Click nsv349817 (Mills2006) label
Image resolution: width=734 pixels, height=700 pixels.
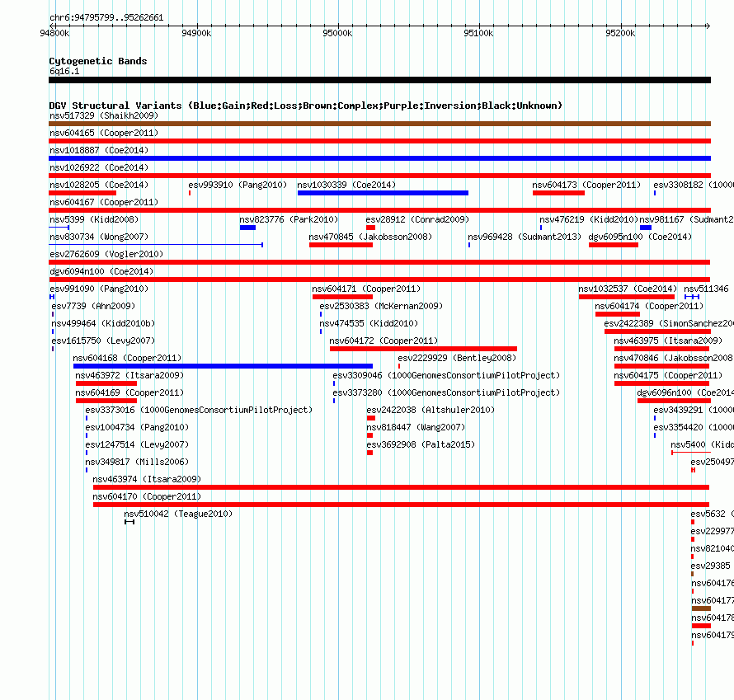[x=137, y=462]
